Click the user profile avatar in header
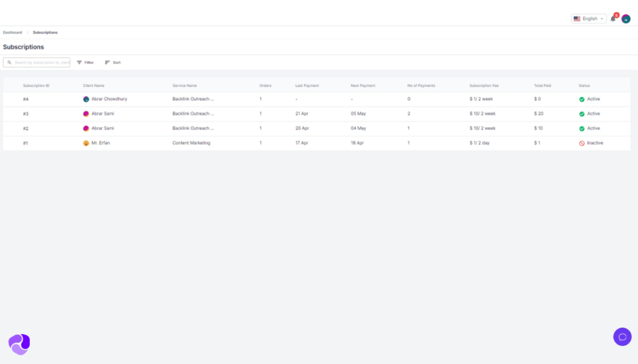The image size is (638, 364). (x=626, y=19)
